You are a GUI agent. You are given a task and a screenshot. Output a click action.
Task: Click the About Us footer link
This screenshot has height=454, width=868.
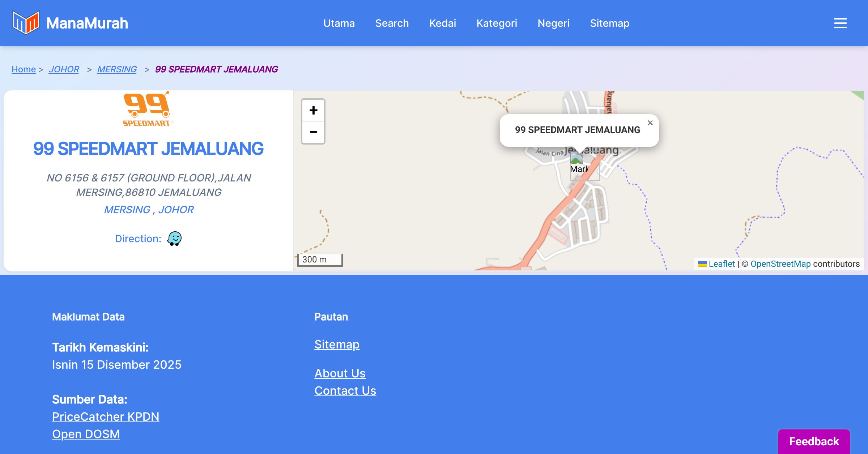tap(340, 373)
